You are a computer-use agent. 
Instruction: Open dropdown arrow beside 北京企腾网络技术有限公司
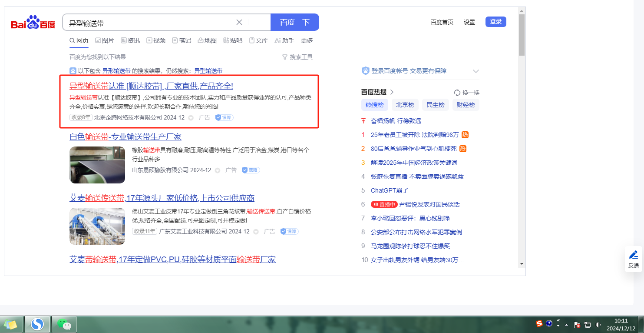[x=191, y=118]
